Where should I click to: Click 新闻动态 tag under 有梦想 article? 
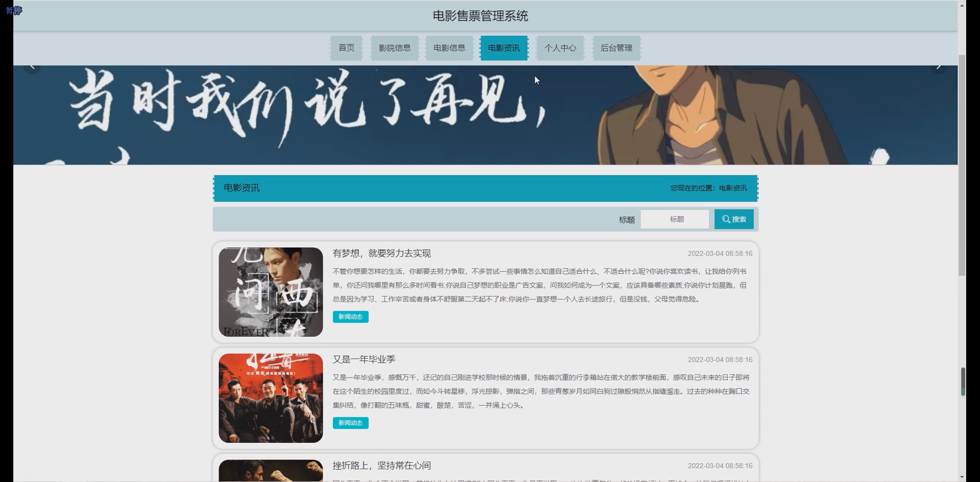[351, 317]
